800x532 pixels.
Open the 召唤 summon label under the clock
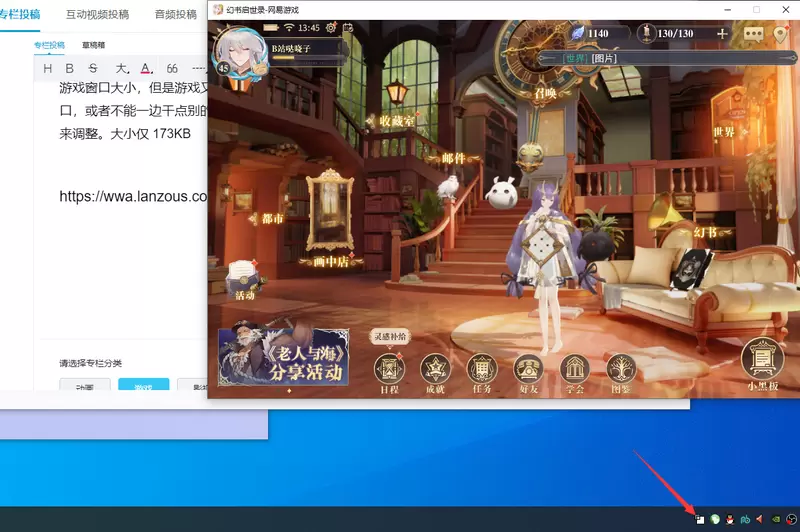coord(545,93)
